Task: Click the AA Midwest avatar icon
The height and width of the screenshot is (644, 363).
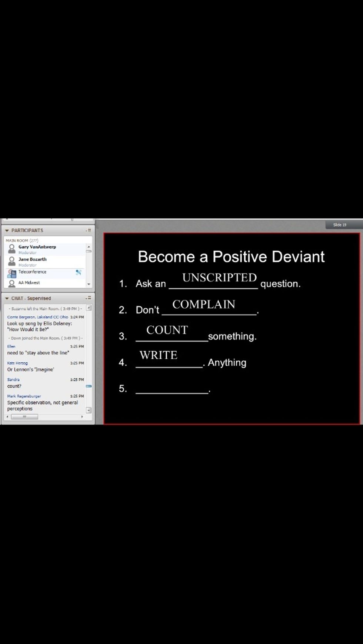Action: (12, 283)
